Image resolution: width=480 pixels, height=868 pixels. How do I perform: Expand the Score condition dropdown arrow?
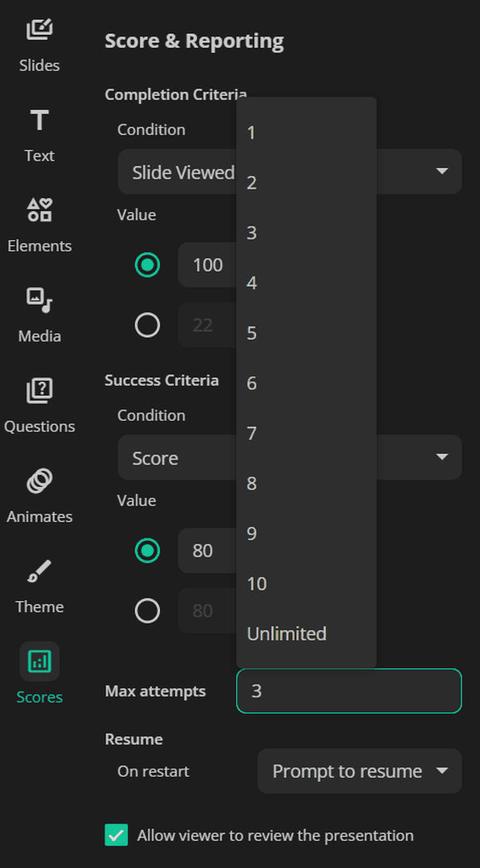[x=442, y=457]
